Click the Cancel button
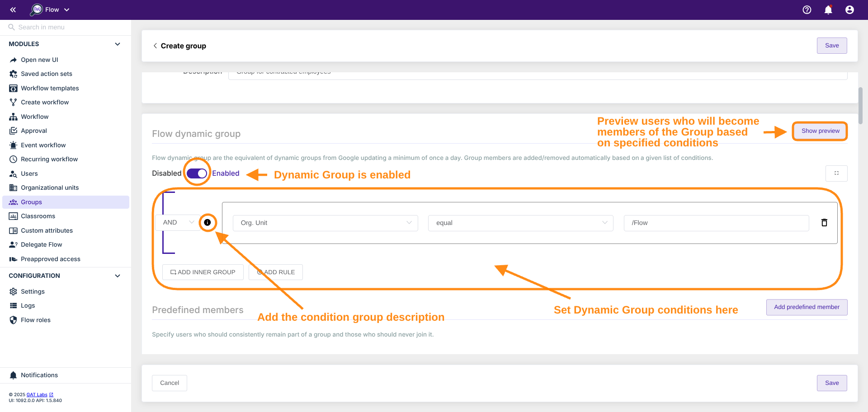 170,383
